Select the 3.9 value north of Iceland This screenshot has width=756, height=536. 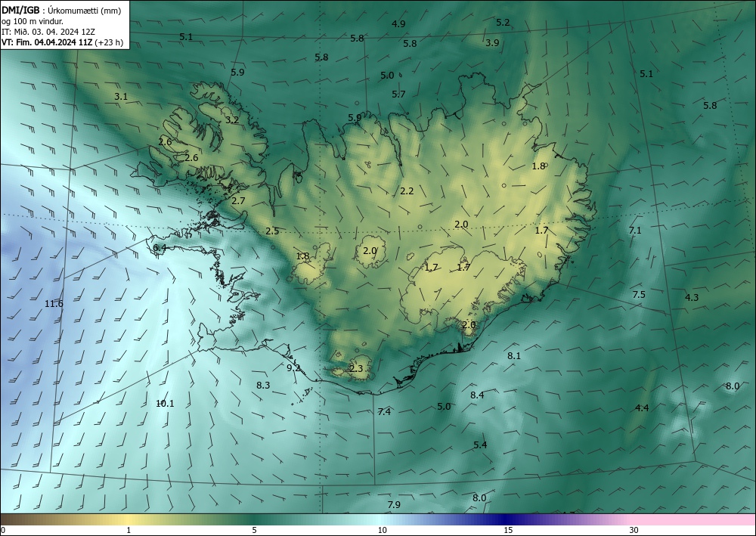coord(492,43)
